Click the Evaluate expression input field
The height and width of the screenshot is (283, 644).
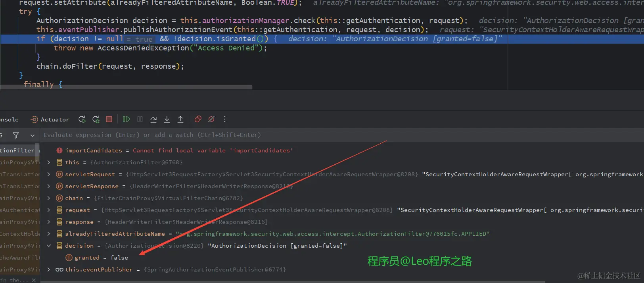tap(341, 135)
